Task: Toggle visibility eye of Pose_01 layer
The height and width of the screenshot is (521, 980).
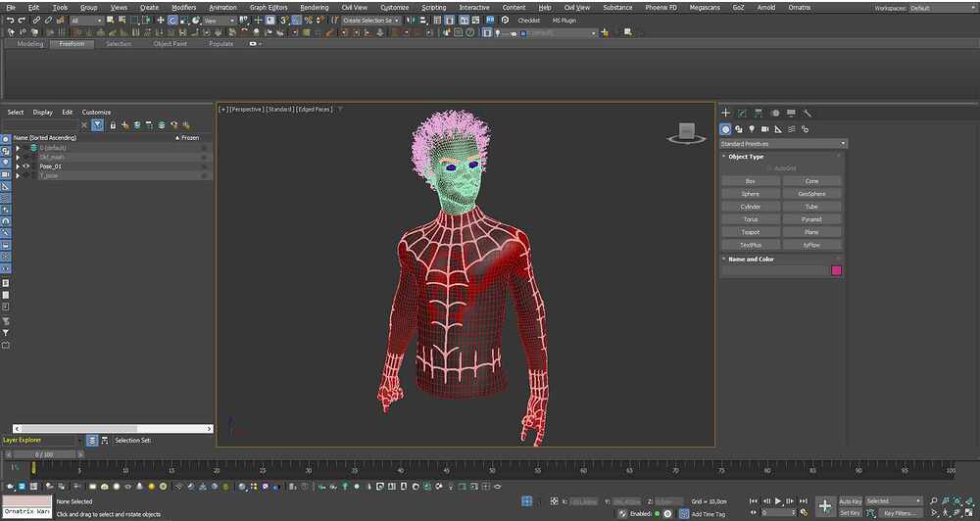Action: (26, 166)
